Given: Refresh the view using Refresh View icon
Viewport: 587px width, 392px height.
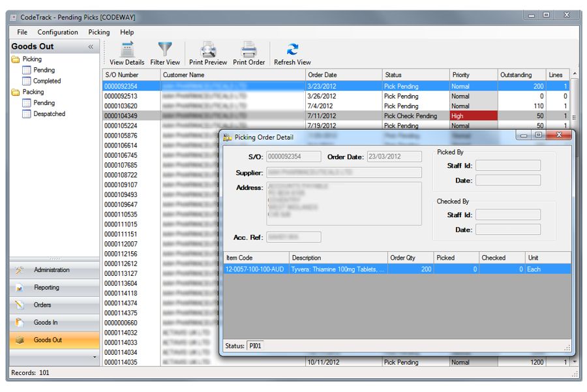Looking at the screenshot, I should point(292,50).
